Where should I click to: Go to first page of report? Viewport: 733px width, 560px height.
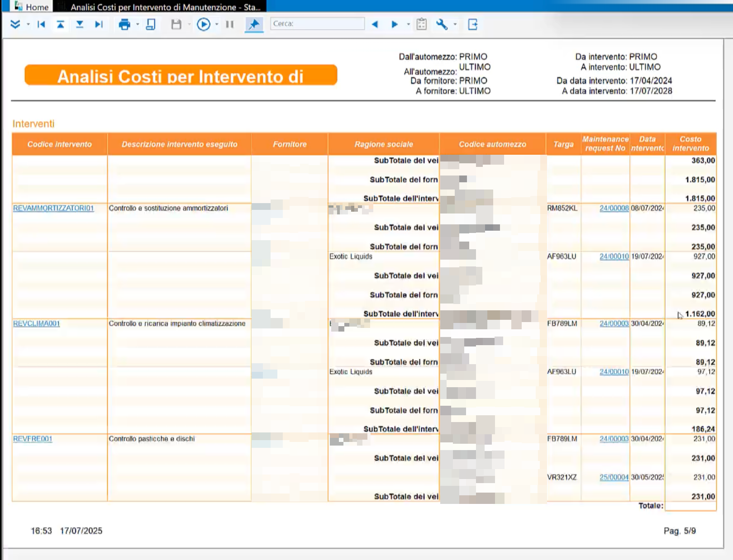coord(41,24)
